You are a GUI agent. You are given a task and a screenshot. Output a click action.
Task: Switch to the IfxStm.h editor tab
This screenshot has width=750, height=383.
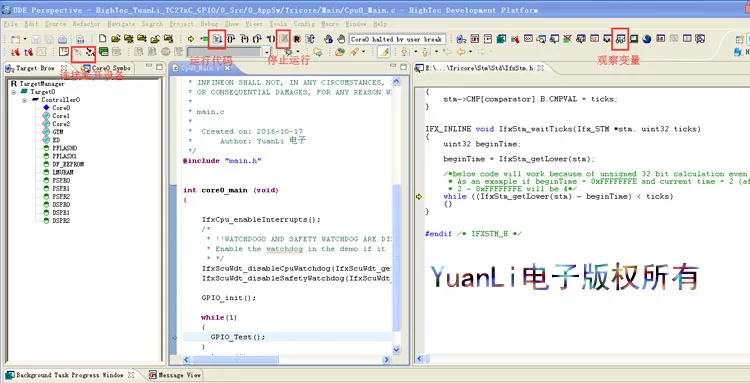pyautogui.click(x=479, y=68)
